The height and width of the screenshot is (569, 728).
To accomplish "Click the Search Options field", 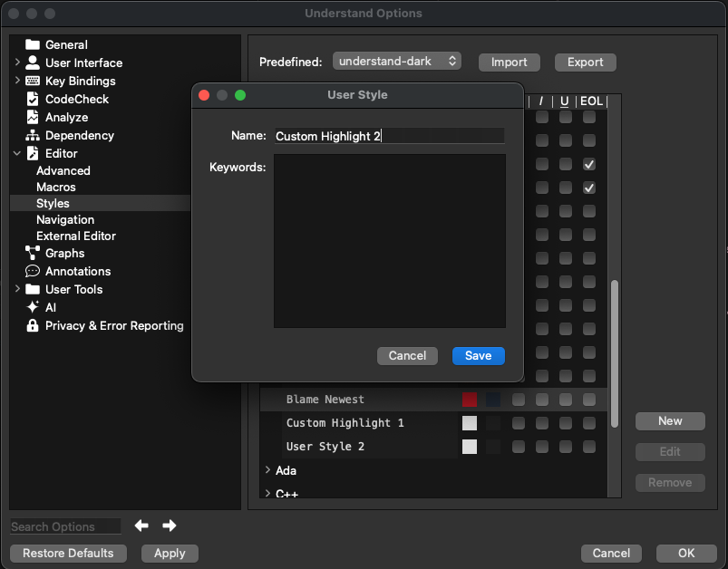I will coord(65,526).
